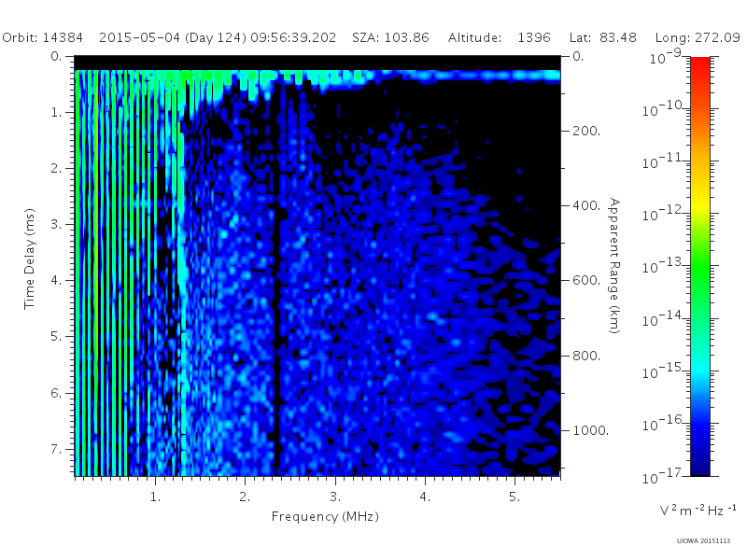
Task: Click the time delay tick label 7.
Action: (56, 449)
